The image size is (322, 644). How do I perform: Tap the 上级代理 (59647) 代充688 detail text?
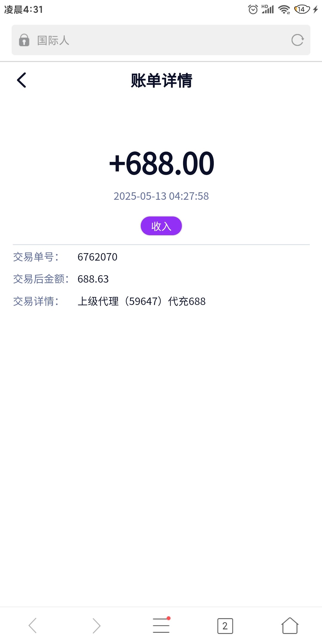pyautogui.click(x=142, y=301)
